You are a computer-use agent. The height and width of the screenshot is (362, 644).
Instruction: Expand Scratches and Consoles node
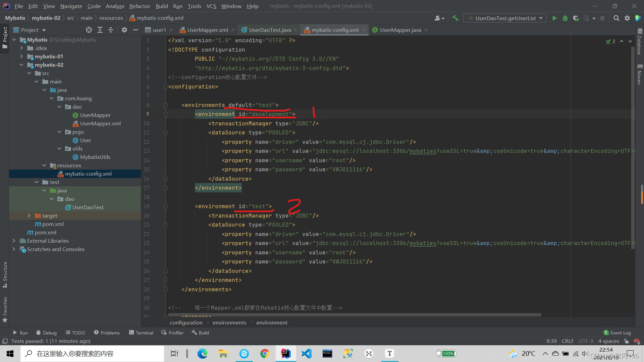coord(14,249)
